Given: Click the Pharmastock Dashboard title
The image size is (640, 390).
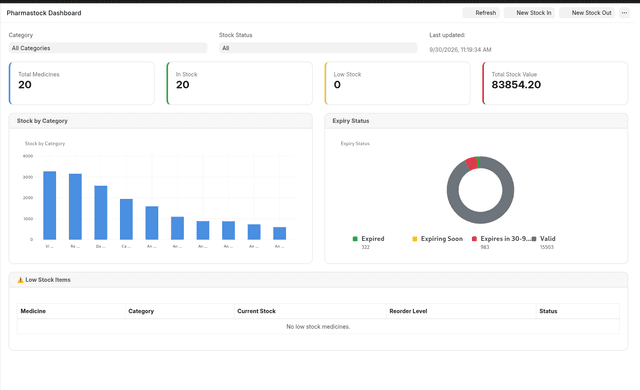Looking at the screenshot, I should [44, 13].
